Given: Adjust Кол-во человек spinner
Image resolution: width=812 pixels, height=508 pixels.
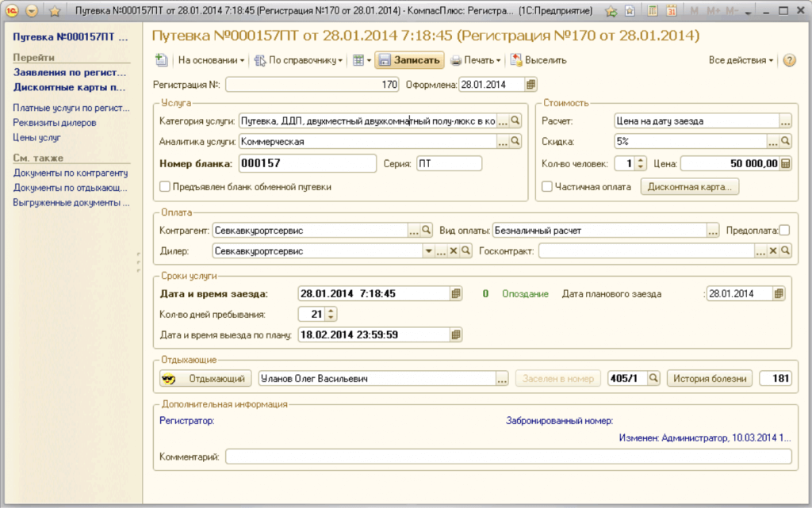Looking at the screenshot, I should [641, 163].
